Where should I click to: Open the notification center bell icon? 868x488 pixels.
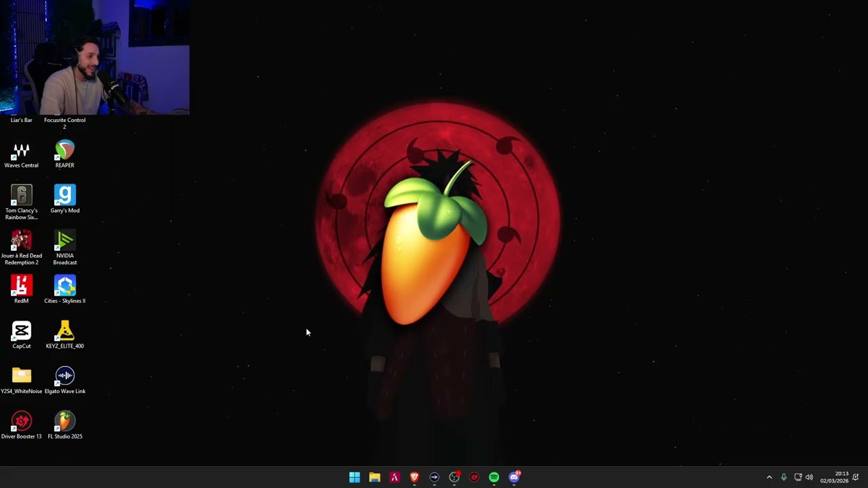click(856, 477)
